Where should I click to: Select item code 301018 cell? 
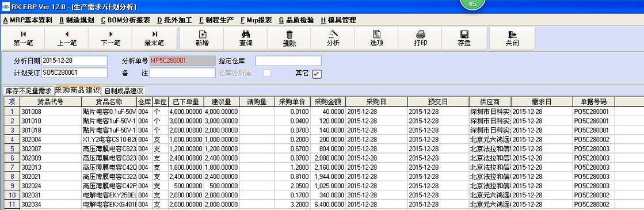(51, 130)
